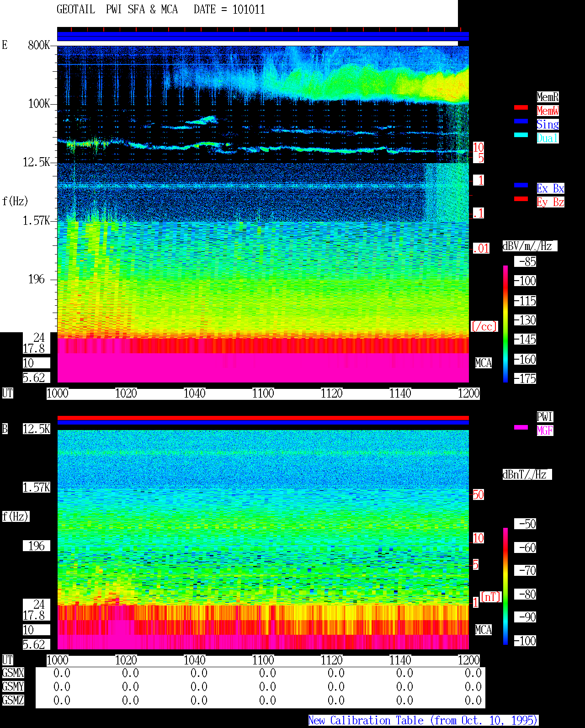Viewport: 585px width, 728px height.
Task: Click the red bar above B spectrogram
Action: 263,418
